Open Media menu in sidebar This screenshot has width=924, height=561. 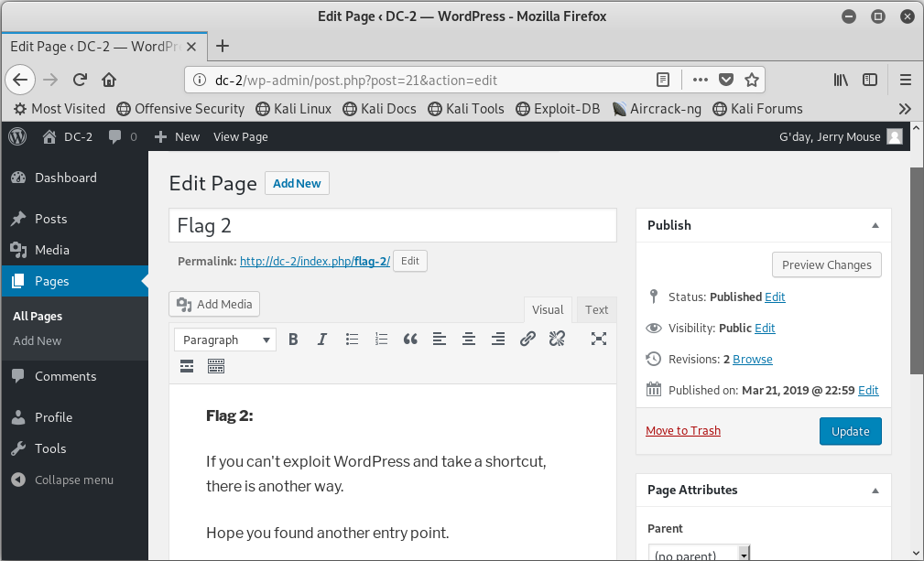click(x=74, y=250)
